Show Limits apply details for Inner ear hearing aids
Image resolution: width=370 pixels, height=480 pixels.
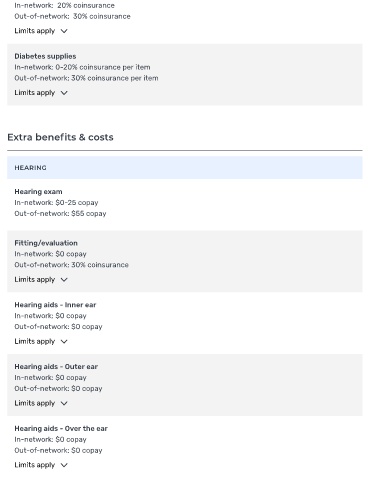(x=35, y=341)
